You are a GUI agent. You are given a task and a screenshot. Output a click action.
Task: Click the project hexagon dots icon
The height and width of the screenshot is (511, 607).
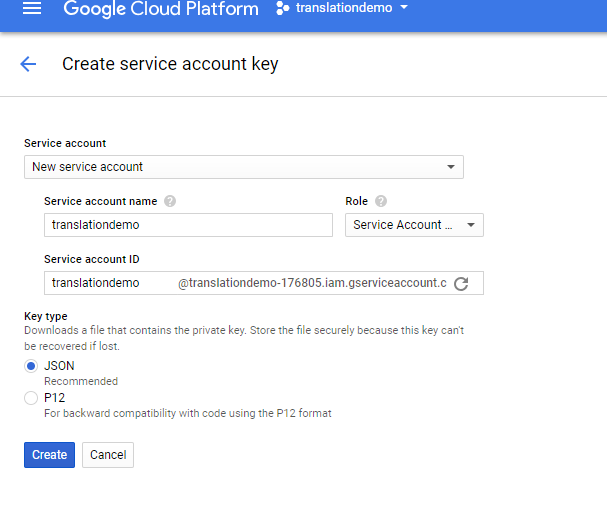pos(282,9)
